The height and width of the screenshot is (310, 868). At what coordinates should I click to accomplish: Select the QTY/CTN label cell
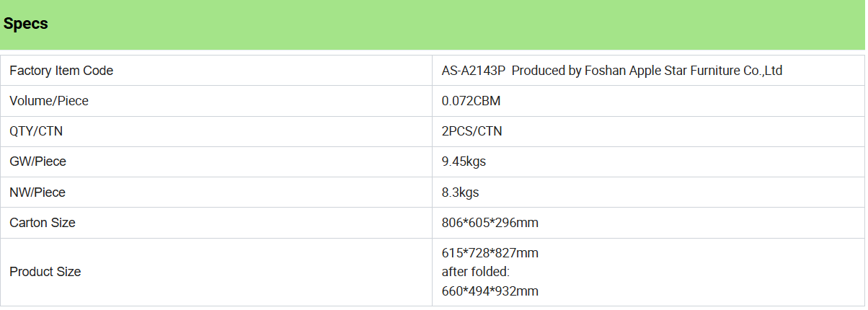pyautogui.click(x=216, y=131)
